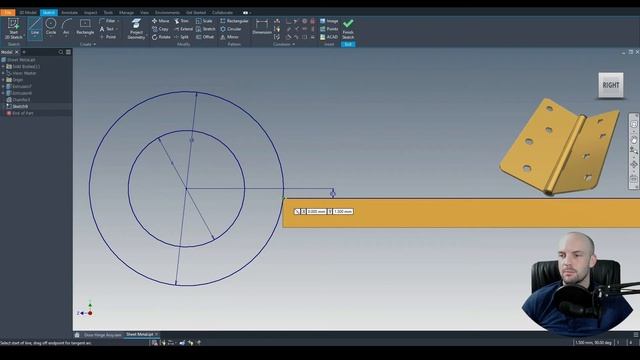Screen dimensions: 640x360
Task: Switch to the Annotate ribbon tab
Action: point(69,12)
